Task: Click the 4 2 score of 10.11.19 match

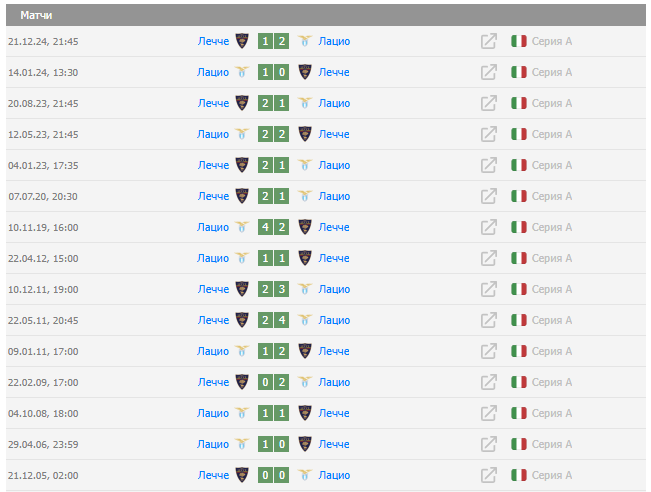Action: click(x=273, y=227)
